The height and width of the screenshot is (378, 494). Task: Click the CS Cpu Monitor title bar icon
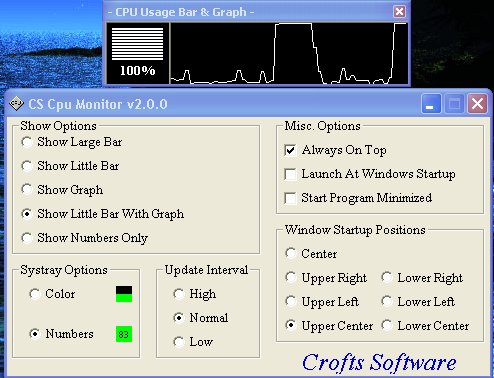click(16, 104)
